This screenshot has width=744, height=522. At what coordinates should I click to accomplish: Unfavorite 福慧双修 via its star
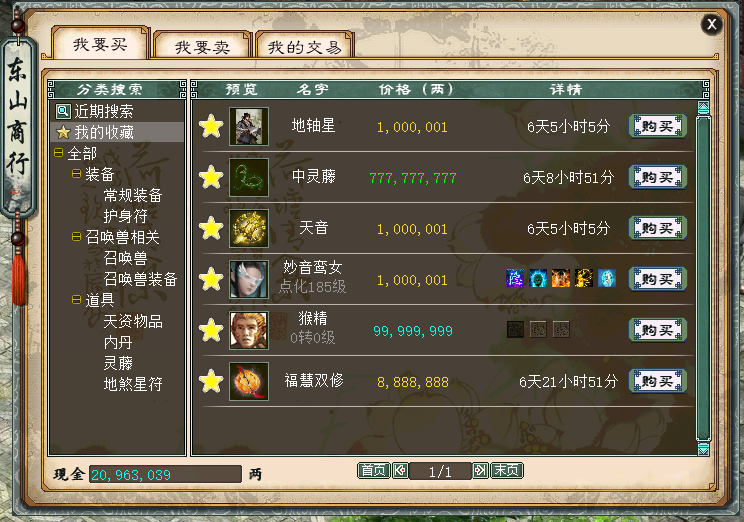tap(211, 381)
